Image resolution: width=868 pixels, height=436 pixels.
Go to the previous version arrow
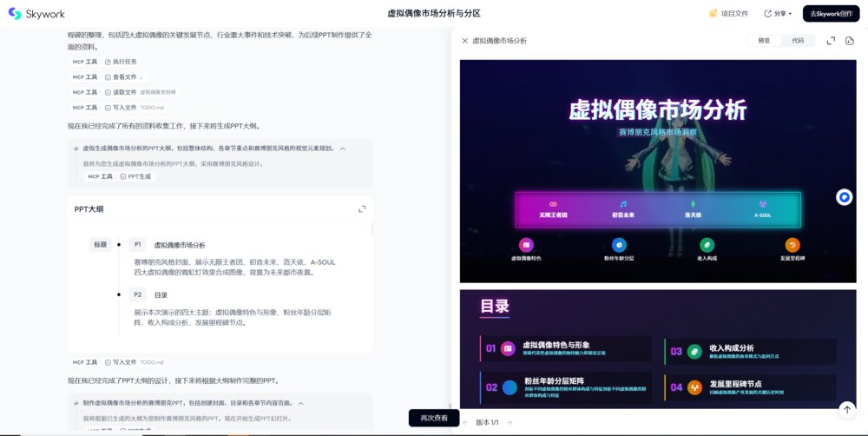coord(466,422)
